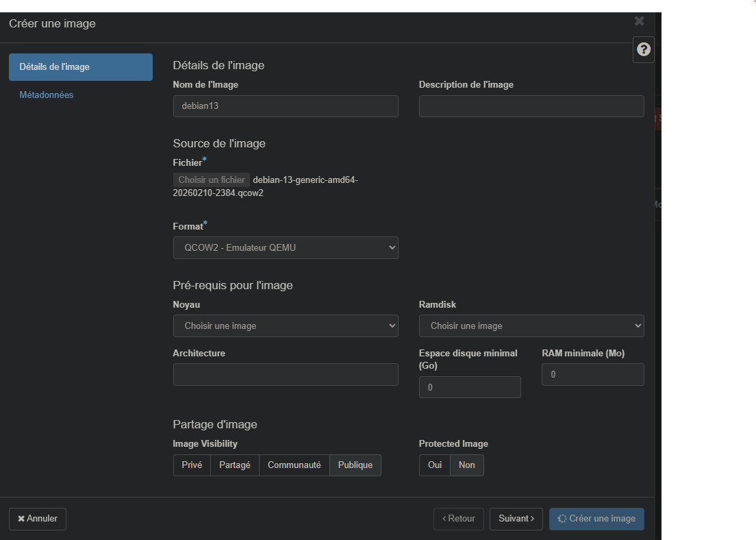Open the Format dropdown

pos(286,247)
